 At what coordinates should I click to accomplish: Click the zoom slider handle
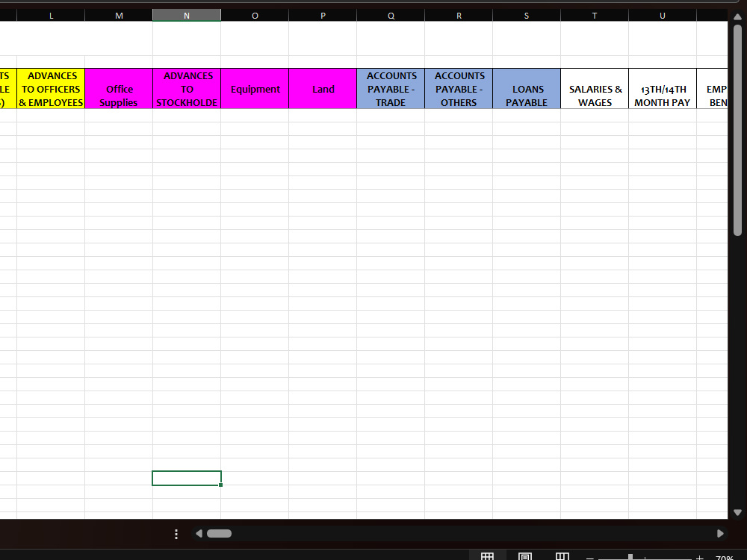[x=630, y=557]
